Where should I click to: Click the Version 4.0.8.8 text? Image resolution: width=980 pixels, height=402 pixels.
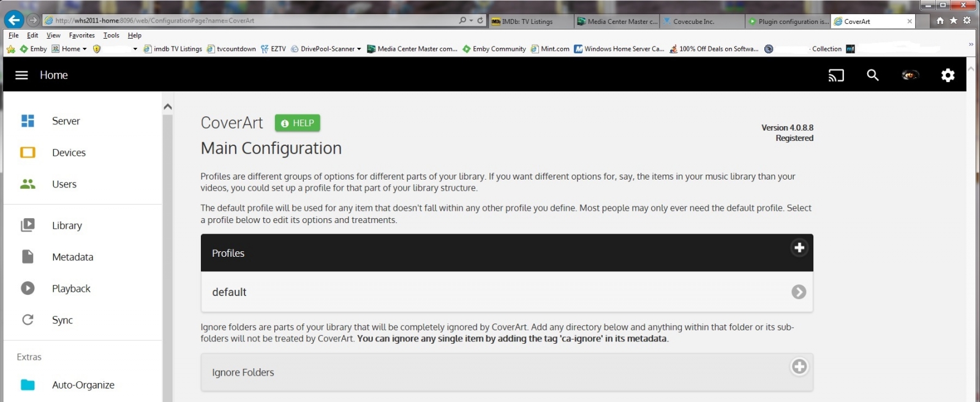[787, 127]
